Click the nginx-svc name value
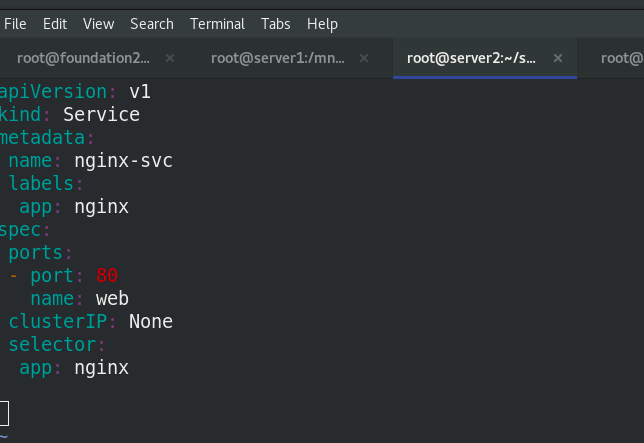644x443 pixels. [x=124, y=161]
